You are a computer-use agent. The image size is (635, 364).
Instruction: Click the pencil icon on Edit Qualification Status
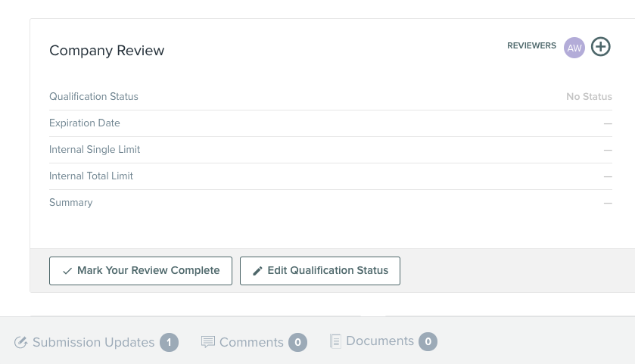[257, 271]
